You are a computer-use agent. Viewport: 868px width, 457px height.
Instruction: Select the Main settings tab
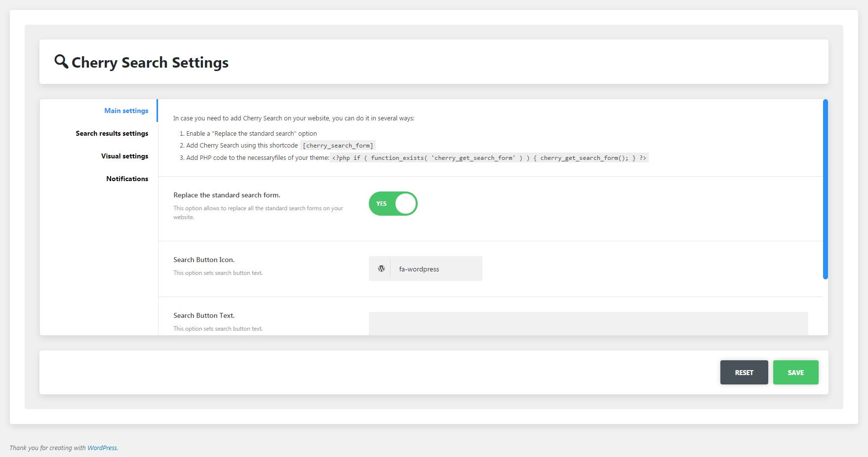coord(126,111)
